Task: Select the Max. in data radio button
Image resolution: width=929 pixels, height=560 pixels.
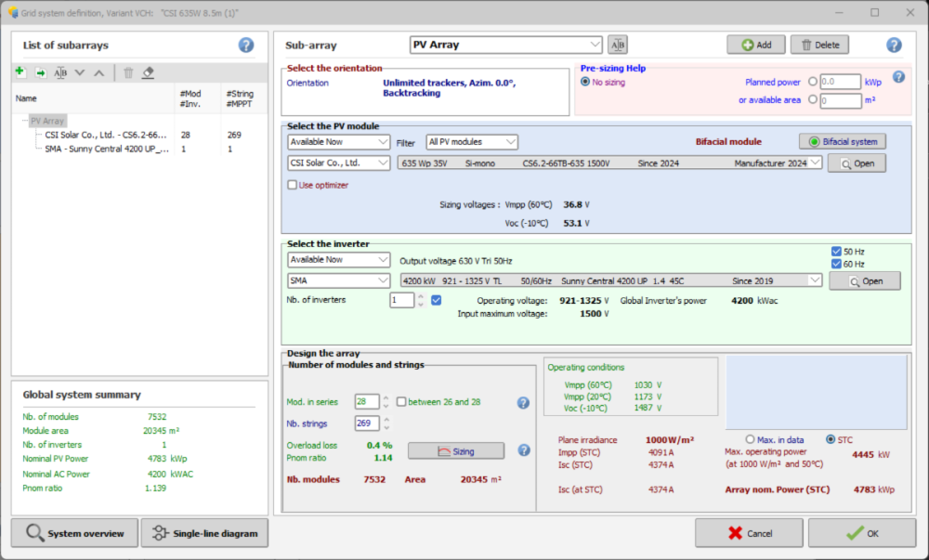Action: tap(750, 439)
